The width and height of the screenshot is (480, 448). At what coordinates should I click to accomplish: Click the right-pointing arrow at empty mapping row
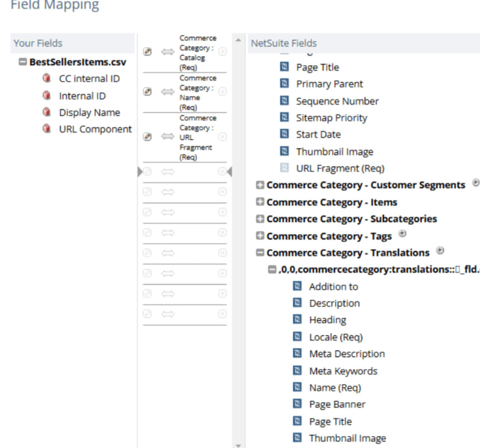[x=140, y=172]
